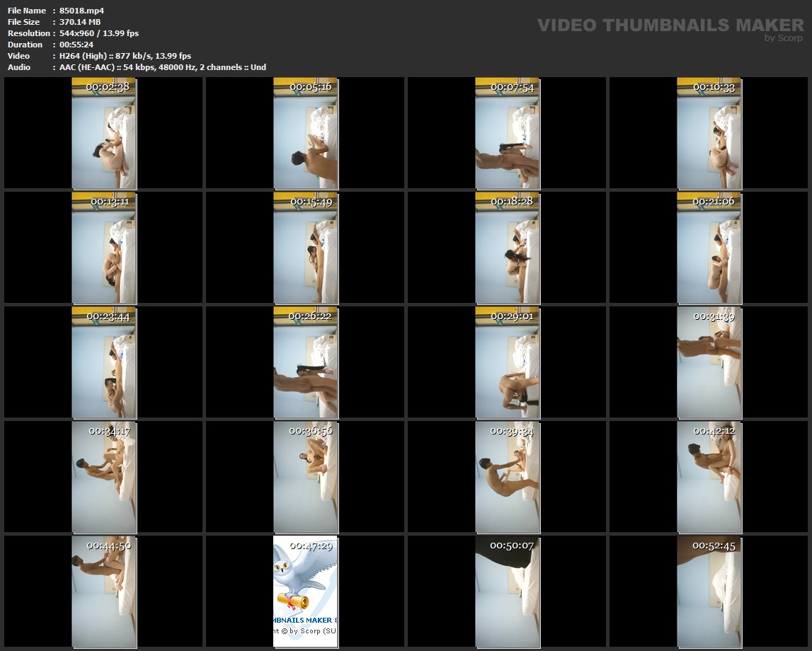Click the 00:44:50 timestamp label
812x651 pixels.
(108, 546)
